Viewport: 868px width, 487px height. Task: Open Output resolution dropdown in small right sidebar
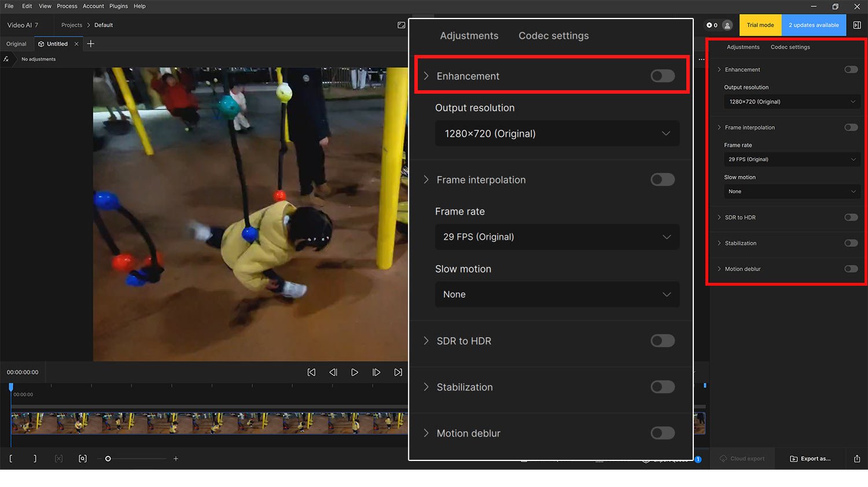coord(791,102)
